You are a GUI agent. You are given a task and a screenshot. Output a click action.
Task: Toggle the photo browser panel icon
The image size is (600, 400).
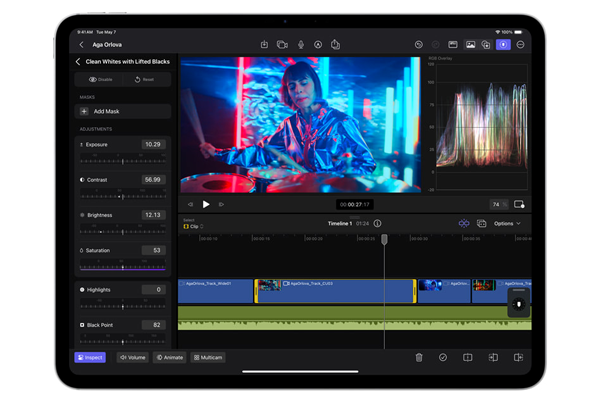[469, 45]
